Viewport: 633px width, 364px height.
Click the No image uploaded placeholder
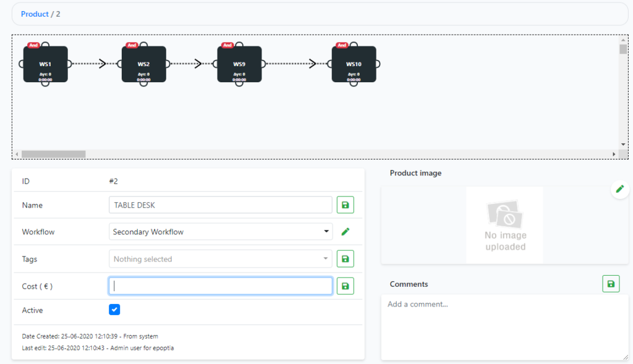pos(504,225)
